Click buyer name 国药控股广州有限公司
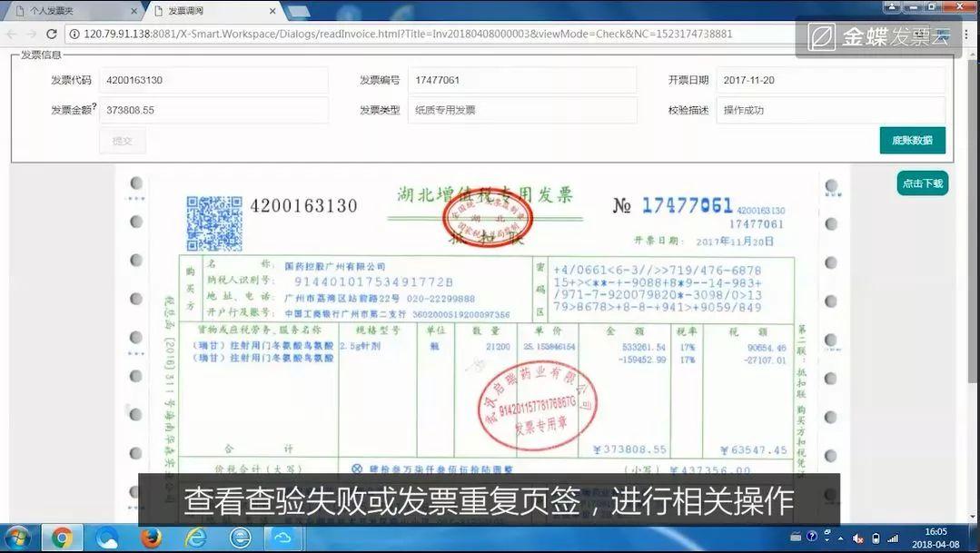 coord(335,266)
